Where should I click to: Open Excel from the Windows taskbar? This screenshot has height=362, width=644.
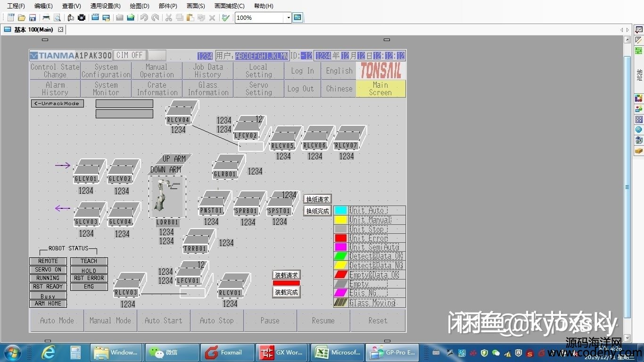[338, 352]
